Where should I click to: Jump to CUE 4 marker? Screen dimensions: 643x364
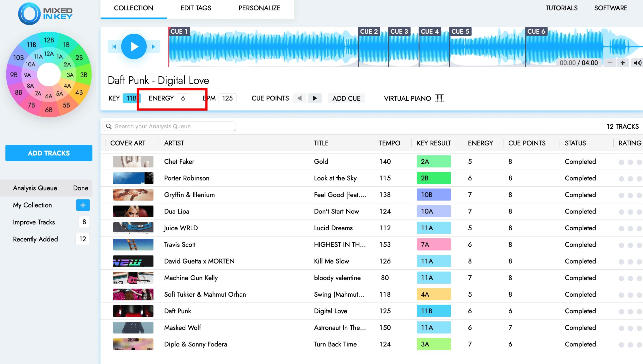(430, 31)
